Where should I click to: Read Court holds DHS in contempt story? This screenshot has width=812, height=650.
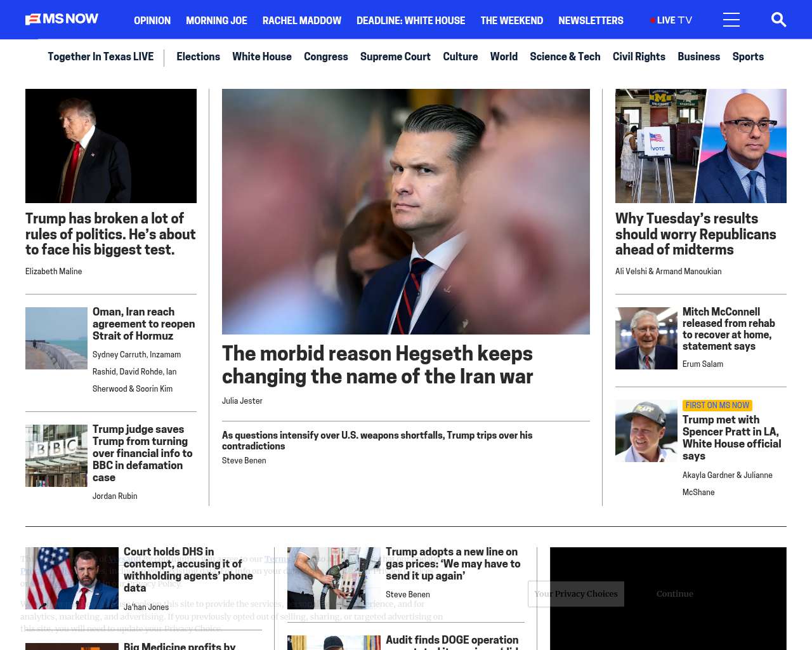(x=188, y=570)
